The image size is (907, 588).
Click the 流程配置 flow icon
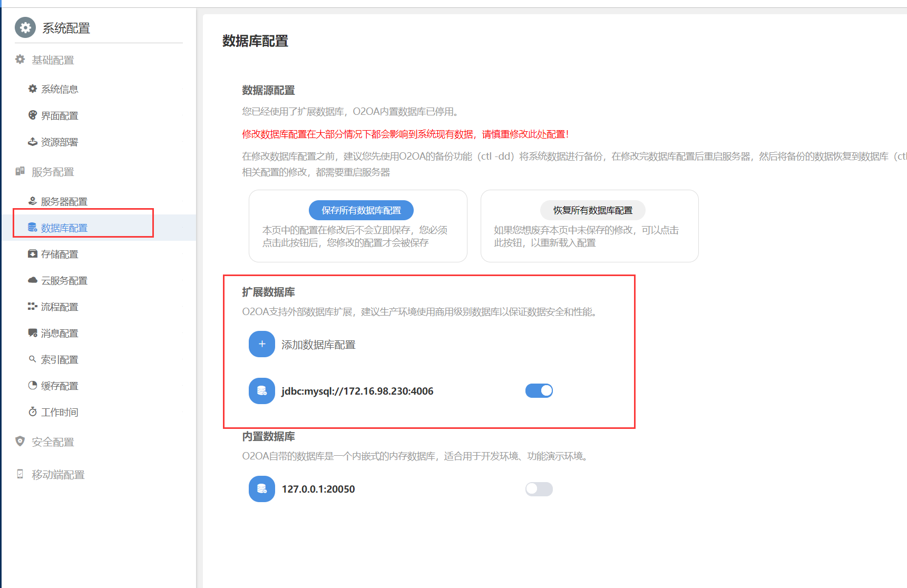pos(33,307)
